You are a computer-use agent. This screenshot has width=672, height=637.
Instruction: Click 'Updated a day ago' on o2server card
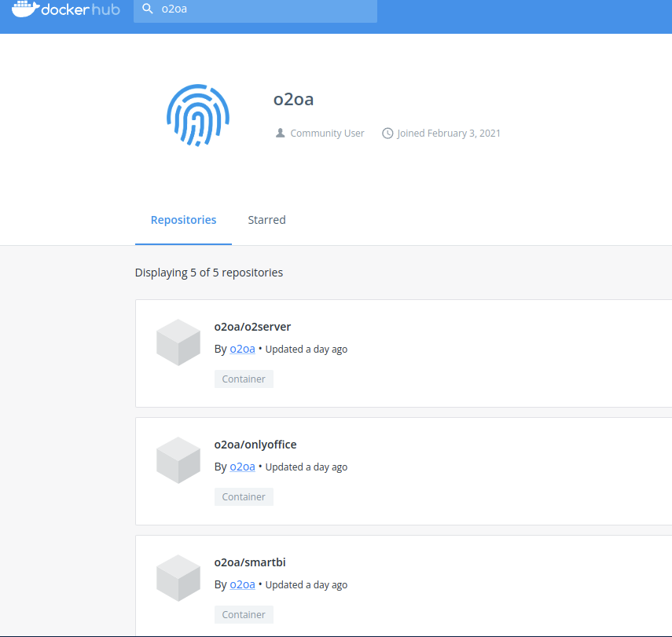click(307, 350)
